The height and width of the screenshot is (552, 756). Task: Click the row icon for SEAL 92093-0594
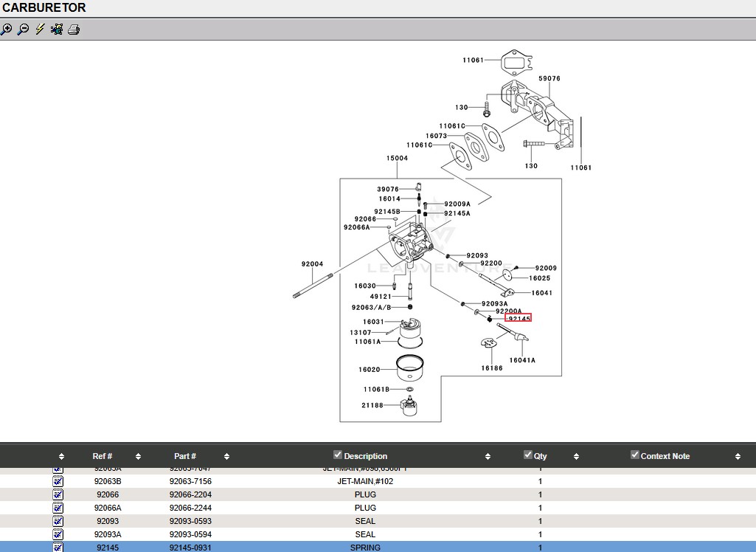(58, 534)
